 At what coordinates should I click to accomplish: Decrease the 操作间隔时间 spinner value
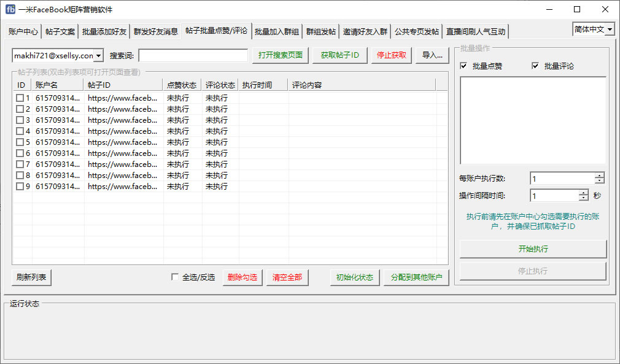tap(584, 198)
